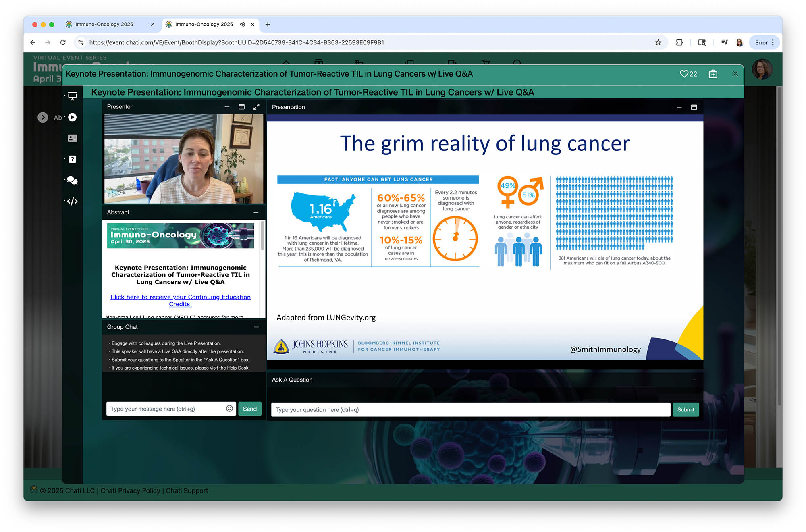Toggle mute on the audio-playing tab

pos(242,24)
